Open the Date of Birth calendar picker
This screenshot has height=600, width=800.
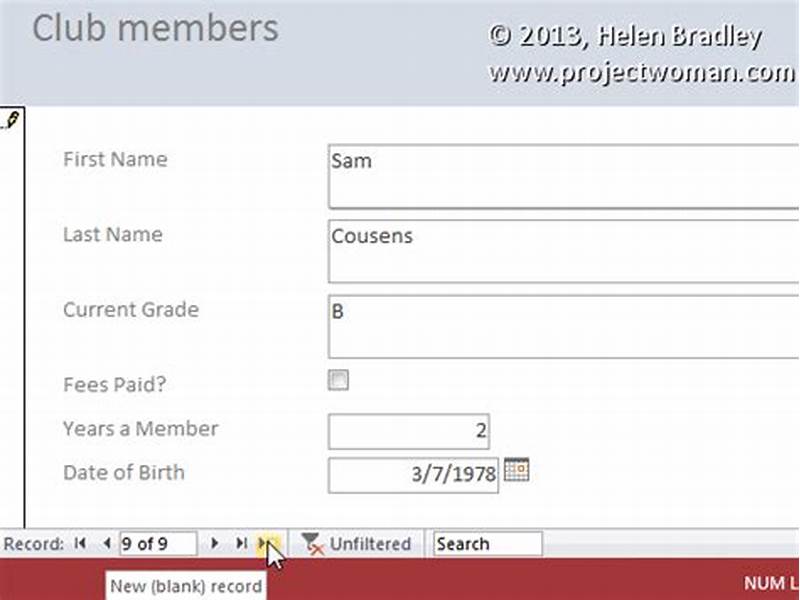[518, 470]
